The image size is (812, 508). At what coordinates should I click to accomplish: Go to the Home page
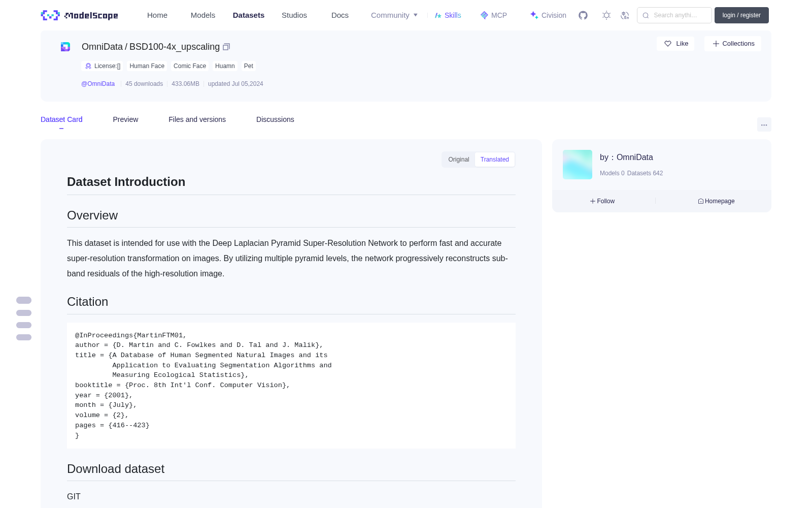click(x=157, y=15)
